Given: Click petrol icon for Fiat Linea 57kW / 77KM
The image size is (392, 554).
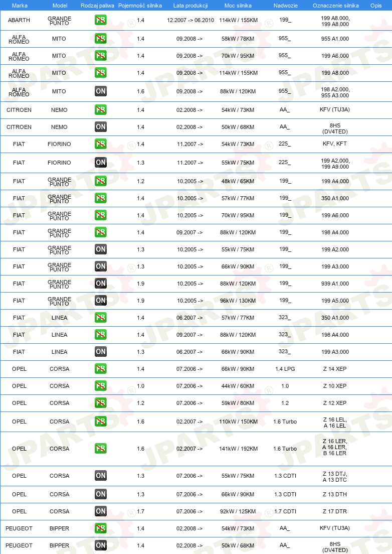Looking at the screenshot, I should click(x=101, y=317).
